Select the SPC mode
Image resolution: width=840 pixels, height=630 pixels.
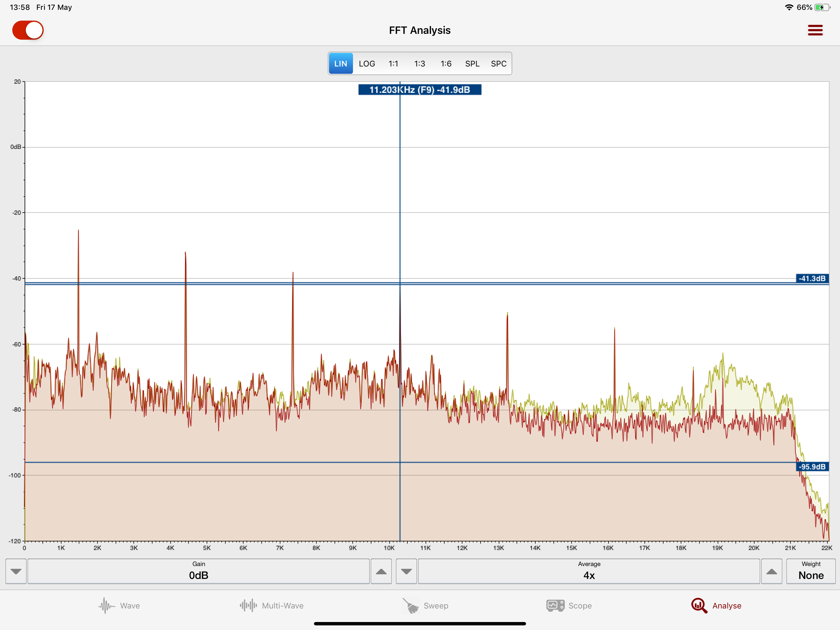pyautogui.click(x=499, y=63)
